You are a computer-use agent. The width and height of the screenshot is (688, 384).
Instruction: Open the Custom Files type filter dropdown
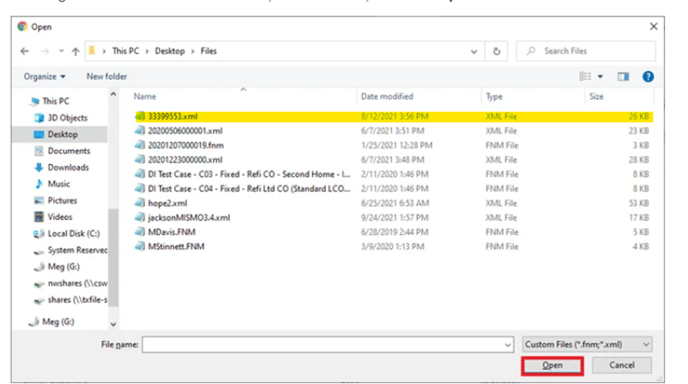587,345
